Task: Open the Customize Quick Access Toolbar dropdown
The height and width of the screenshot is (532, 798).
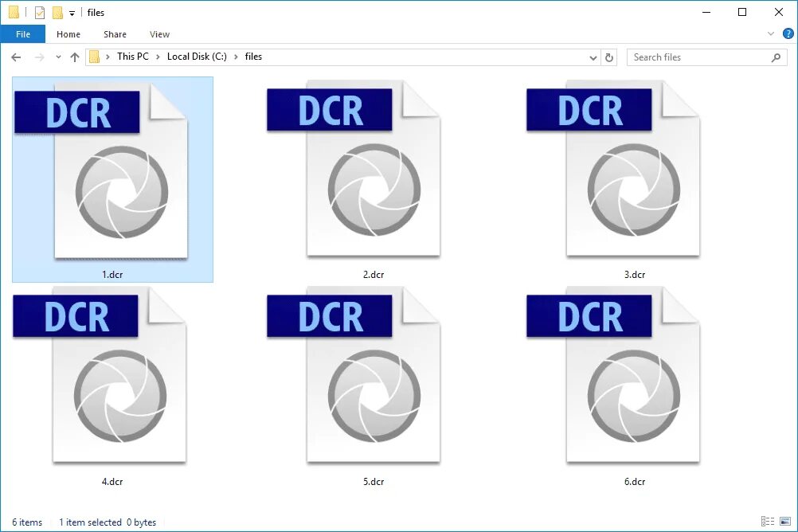Action: click(x=72, y=14)
